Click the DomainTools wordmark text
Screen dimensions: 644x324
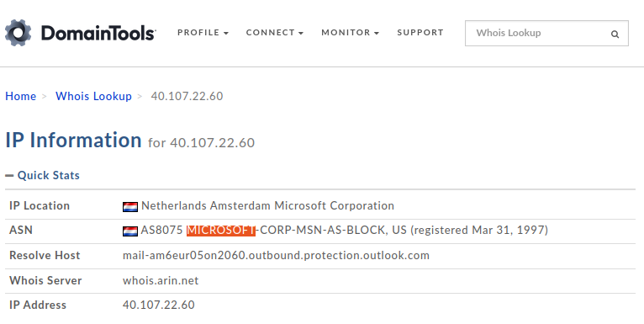[x=98, y=33]
